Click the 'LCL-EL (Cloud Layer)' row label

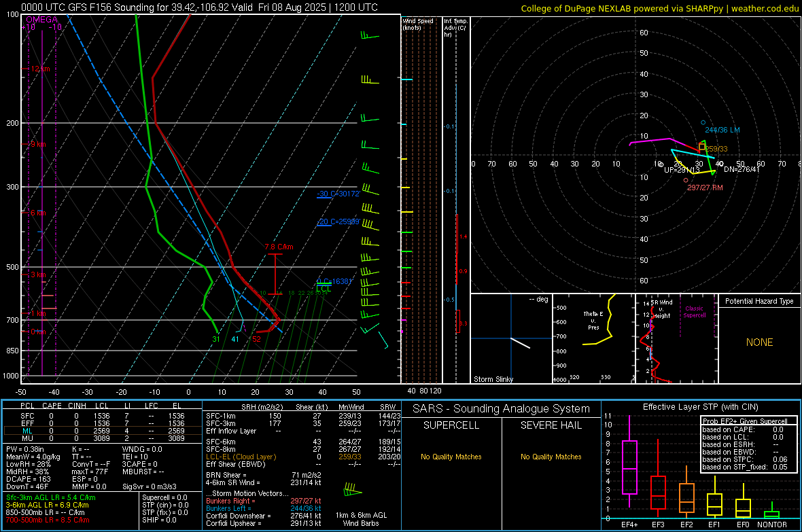pos(241,457)
